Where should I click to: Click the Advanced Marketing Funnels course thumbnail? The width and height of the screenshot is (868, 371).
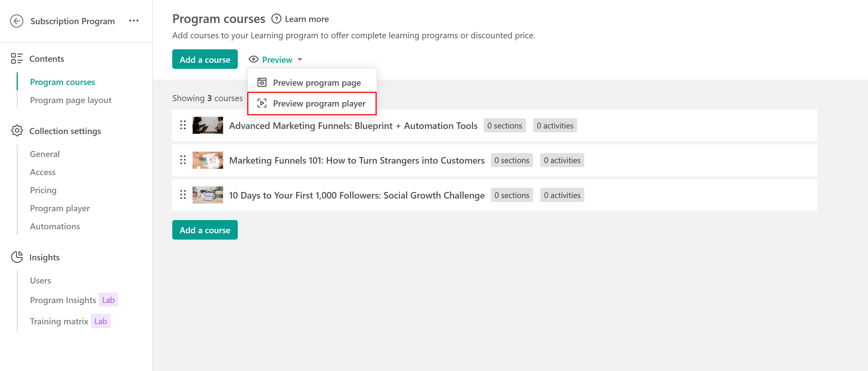click(207, 125)
